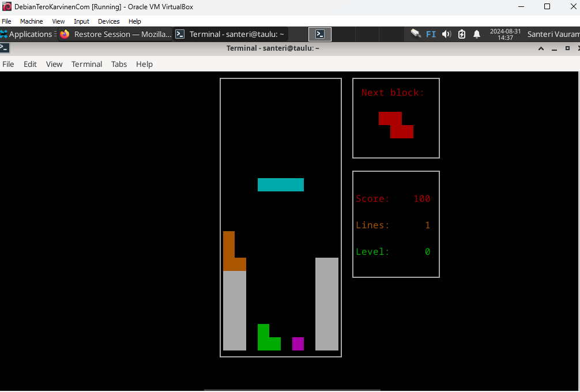Roll up the terminal window with the arrow button
Screen dimensions: 580x392
pyautogui.click(x=541, y=48)
